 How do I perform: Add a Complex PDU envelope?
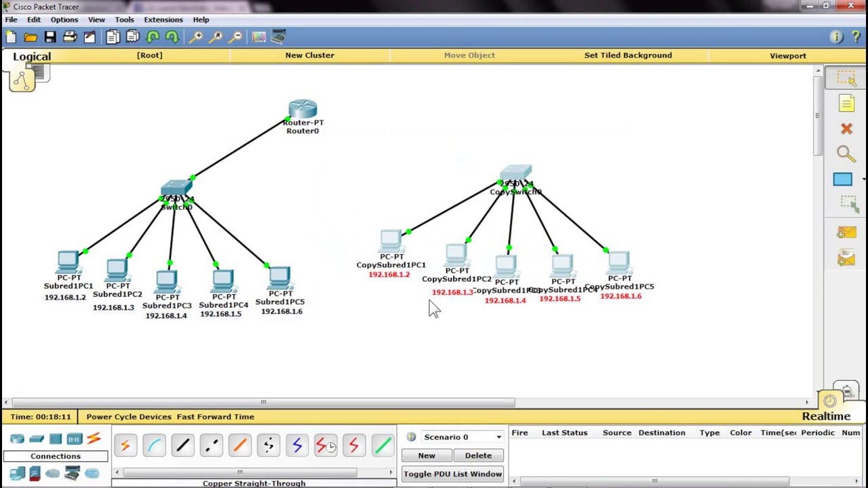(846, 258)
